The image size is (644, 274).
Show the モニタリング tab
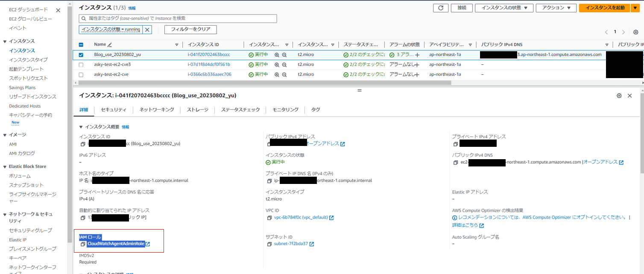pyautogui.click(x=286, y=110)
